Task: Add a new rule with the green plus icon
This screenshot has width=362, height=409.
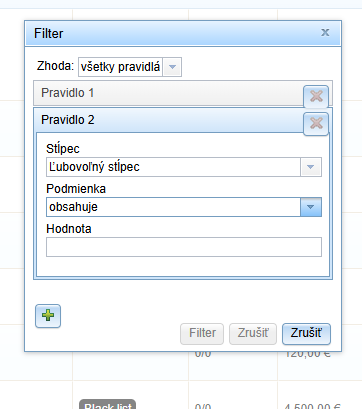Action: [x=48, y=316]
